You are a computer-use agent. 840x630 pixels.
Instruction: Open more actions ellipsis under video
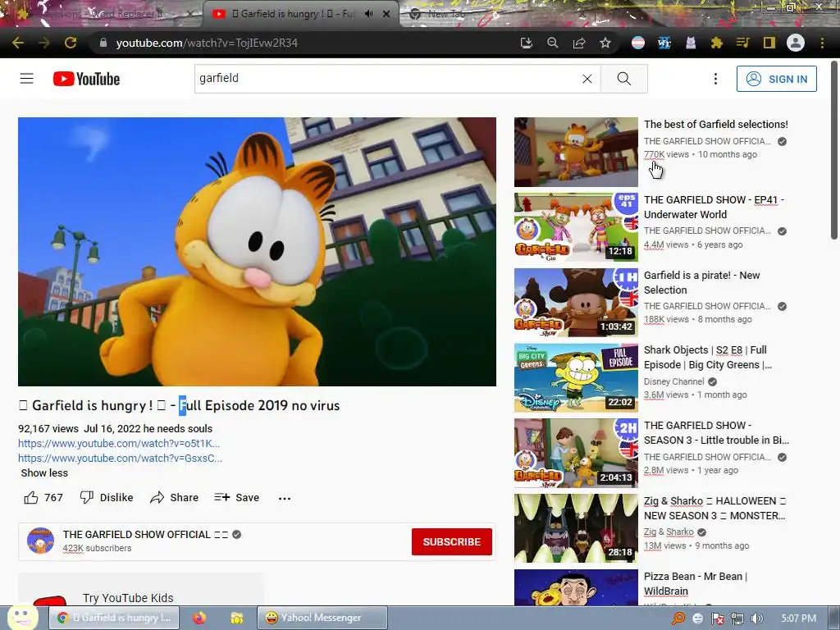285,498
